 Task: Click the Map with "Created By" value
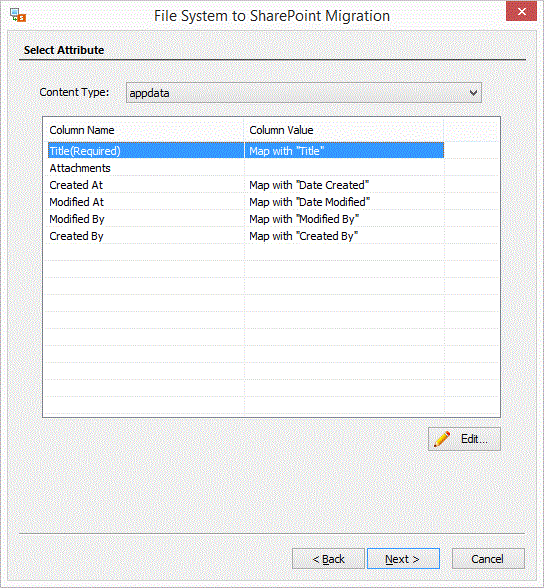coord(304,236)
